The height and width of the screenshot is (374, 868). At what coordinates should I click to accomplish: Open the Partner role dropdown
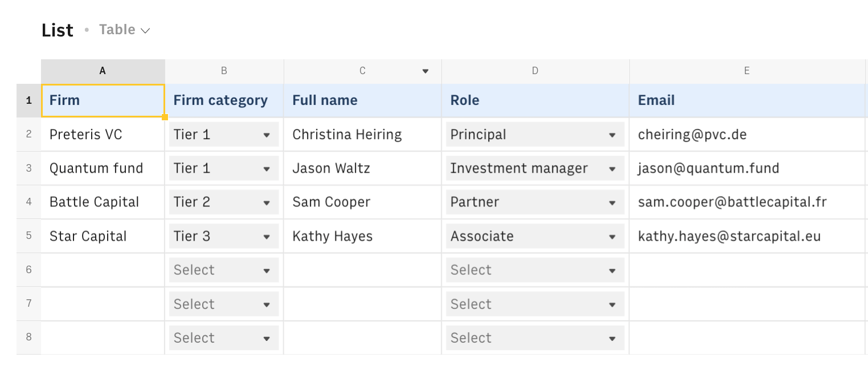point(612,202)
